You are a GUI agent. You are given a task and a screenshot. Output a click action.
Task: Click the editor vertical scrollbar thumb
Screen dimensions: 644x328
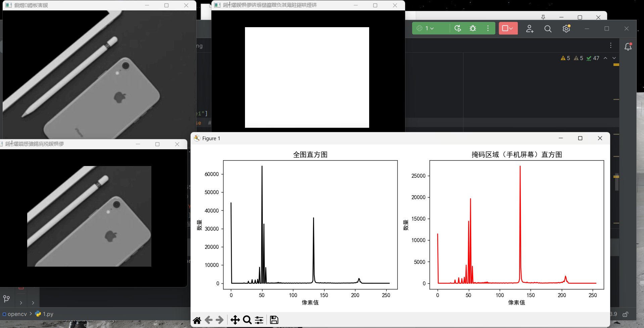pos(616,182)
